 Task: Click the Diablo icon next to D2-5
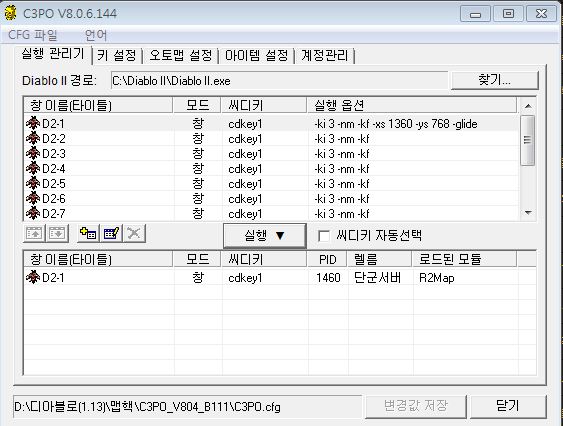tap(33, 184)
